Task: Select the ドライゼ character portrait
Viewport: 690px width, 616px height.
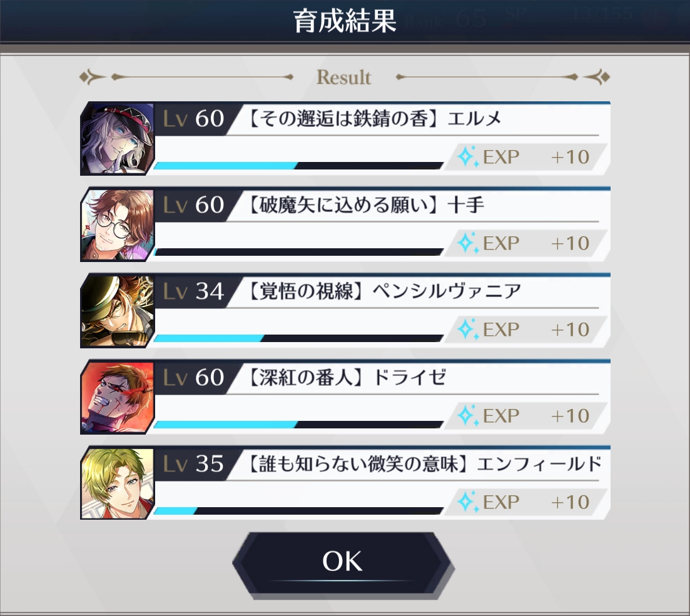Action: click(118, 397)
